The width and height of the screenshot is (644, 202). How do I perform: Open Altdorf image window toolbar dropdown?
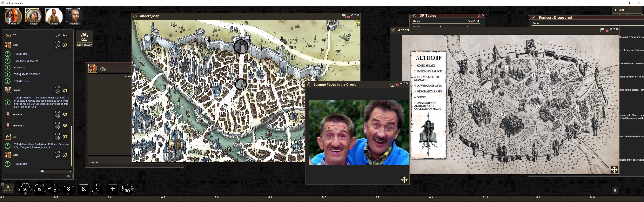(602, 30)
